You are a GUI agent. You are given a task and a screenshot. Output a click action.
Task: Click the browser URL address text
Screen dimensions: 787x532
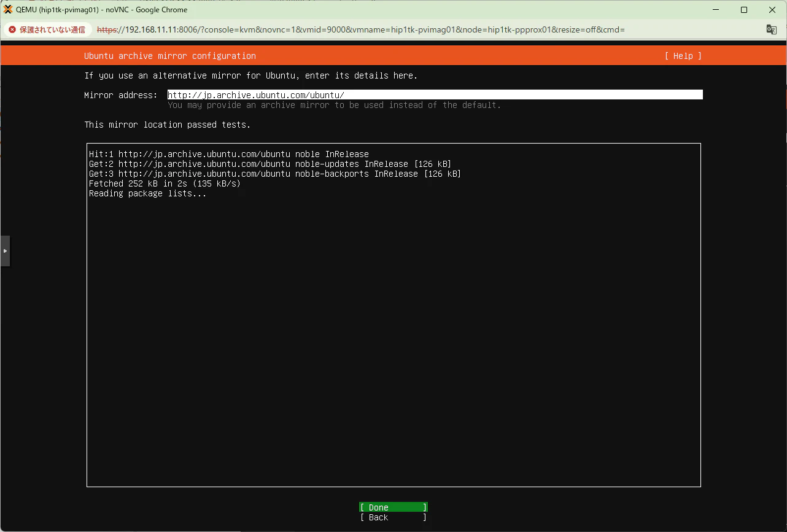[x=361, y=29]
